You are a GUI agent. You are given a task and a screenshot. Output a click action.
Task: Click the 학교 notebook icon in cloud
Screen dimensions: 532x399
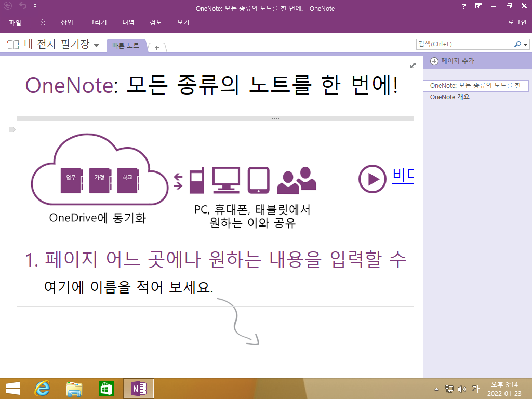pyautogui.click(x=128, y=180)
